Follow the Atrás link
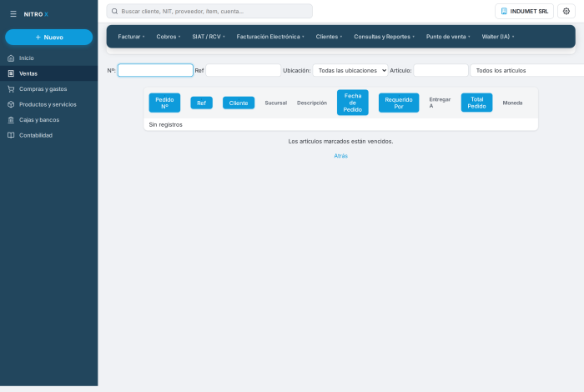 [340, 156]
